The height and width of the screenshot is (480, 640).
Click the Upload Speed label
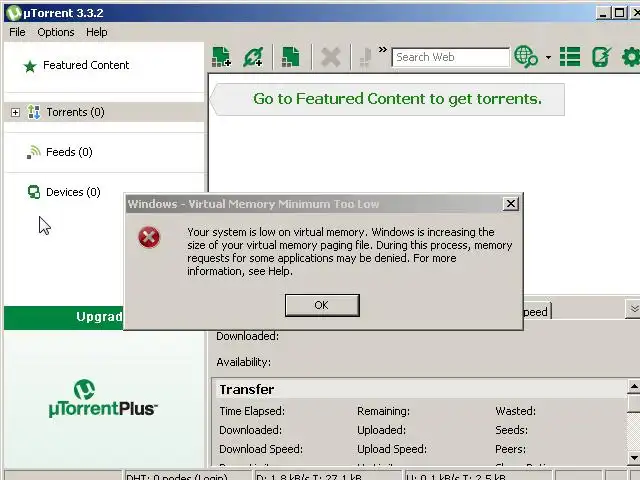coord(392,449)
